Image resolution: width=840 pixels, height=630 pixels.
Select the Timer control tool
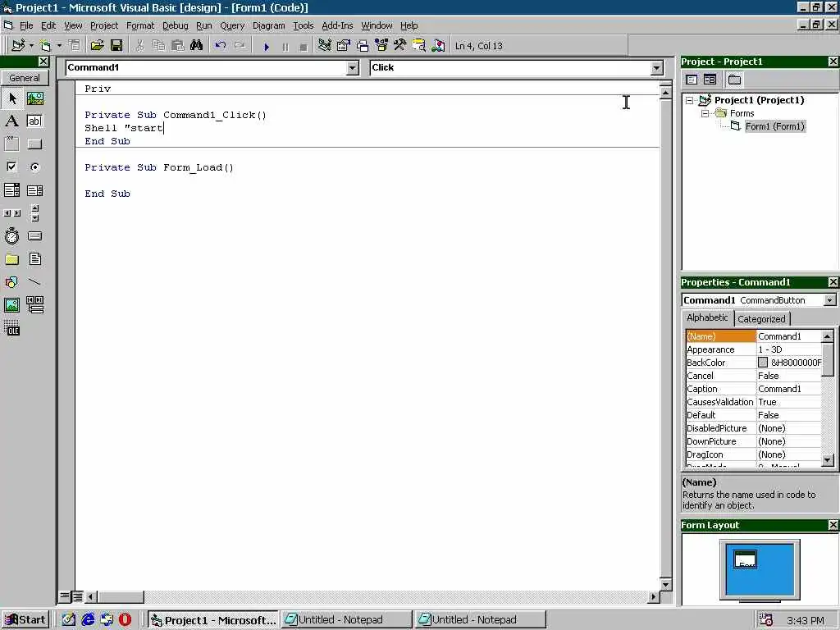tap(11, 235)
